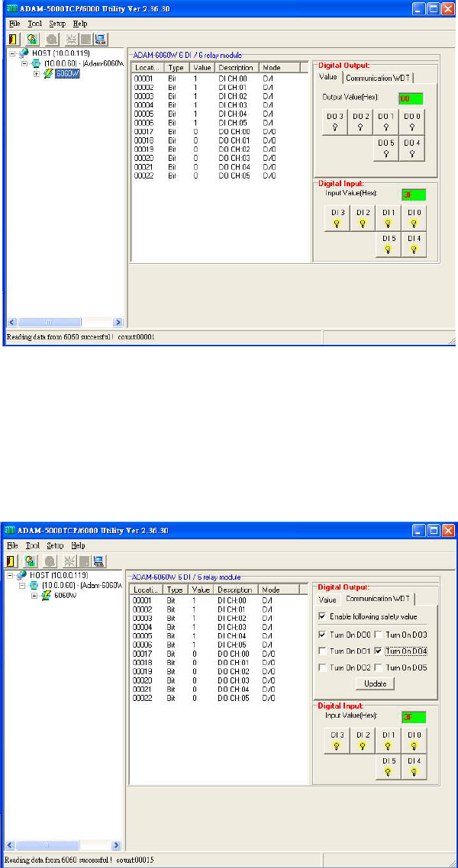Toggle the DO 2 output button

(360, 122)
